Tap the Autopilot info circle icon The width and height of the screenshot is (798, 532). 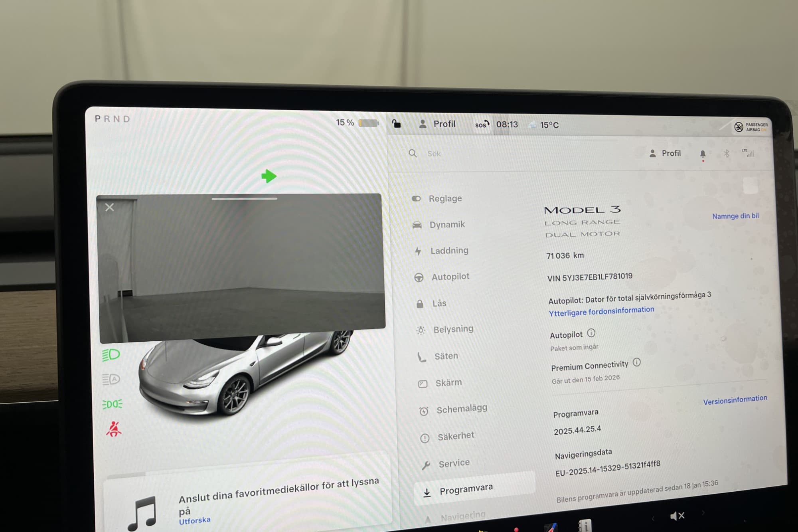(x=591, y=333)
